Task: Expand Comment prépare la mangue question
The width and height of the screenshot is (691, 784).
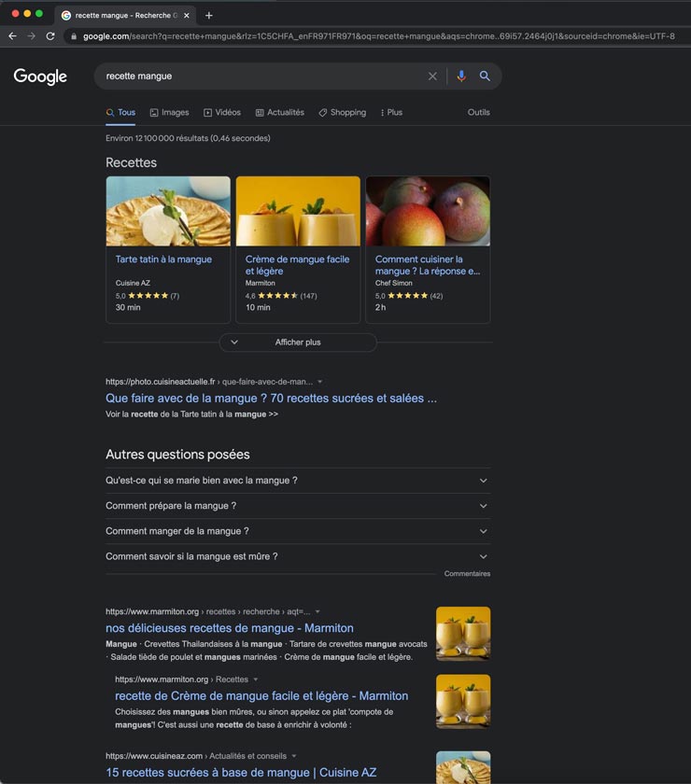Action: pyautogui.click(x=298, y=506)
